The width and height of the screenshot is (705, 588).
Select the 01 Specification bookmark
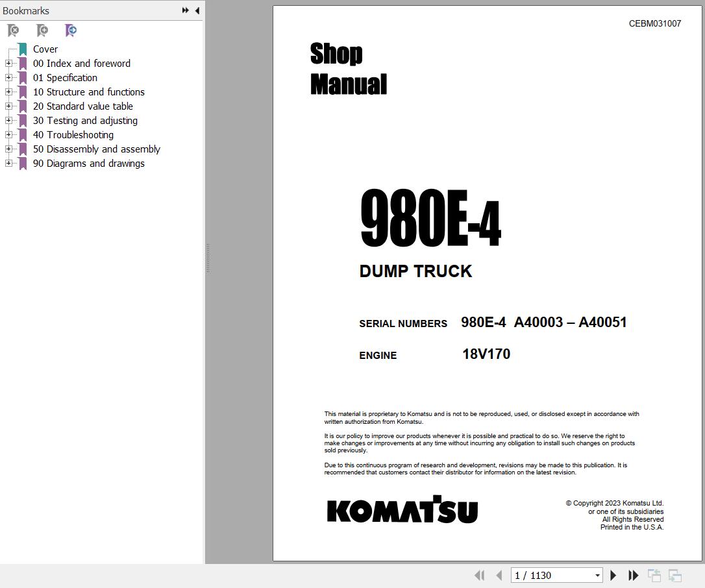pos(65,78)
